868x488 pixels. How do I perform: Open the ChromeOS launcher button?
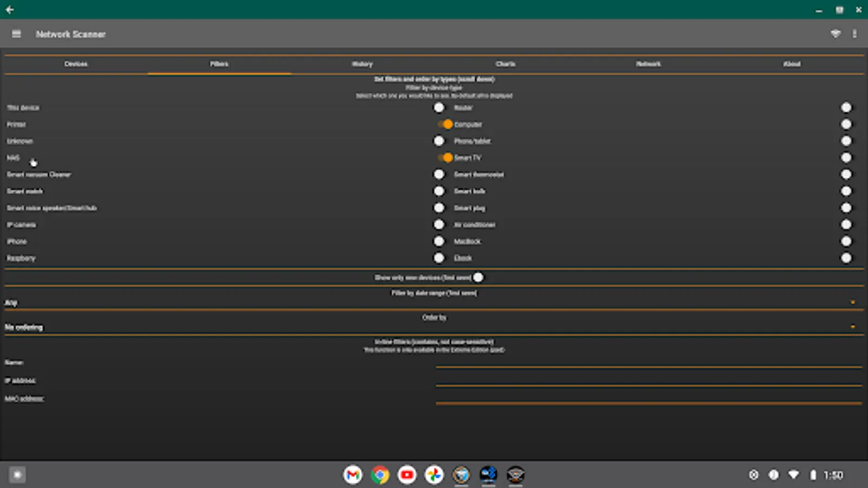pos(17,475)
